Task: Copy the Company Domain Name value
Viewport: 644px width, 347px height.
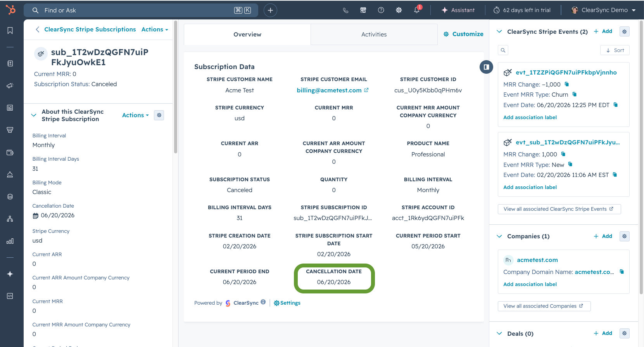Action: (622, 272)
